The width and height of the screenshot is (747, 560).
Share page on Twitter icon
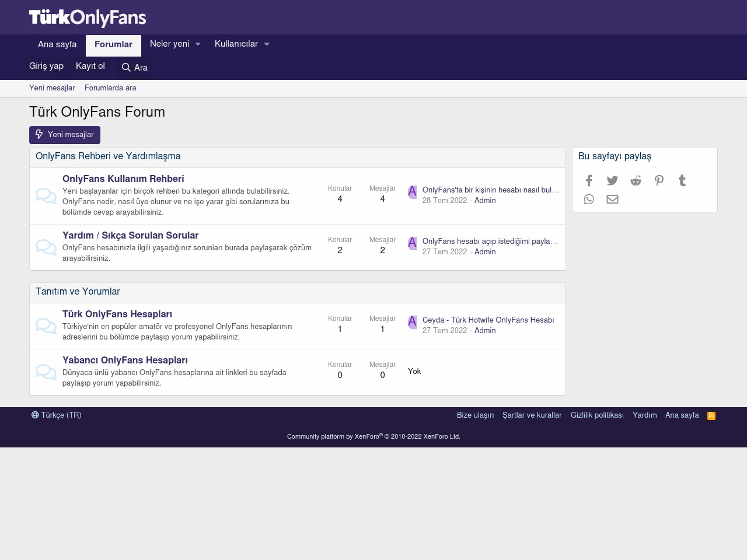point(612,181)
